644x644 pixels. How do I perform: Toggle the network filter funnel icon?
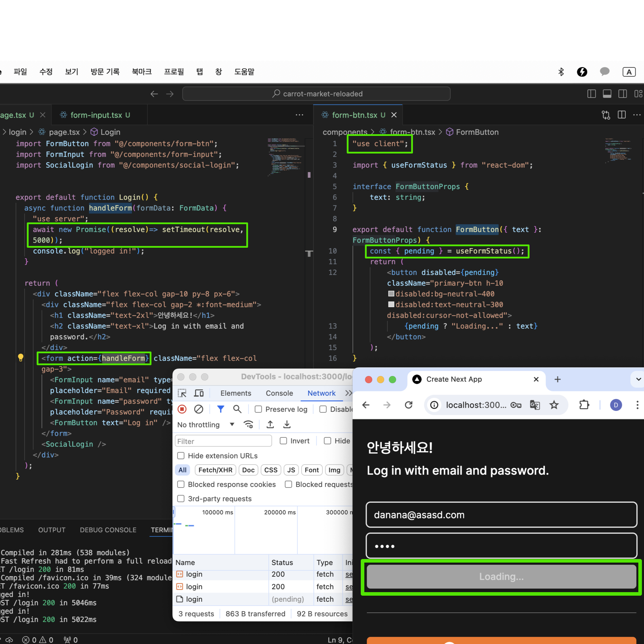pyautogui.click(x=221, y=409)
